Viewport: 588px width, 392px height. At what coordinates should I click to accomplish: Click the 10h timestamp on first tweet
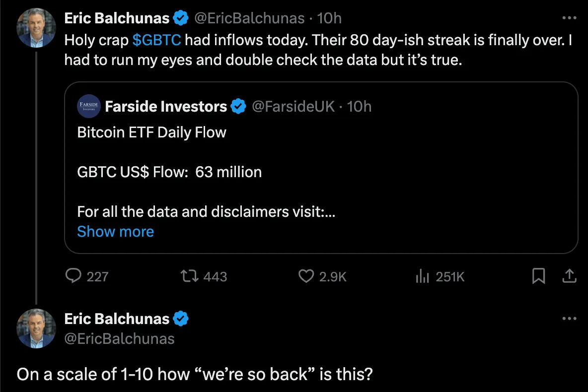click(x=330, y=18)
